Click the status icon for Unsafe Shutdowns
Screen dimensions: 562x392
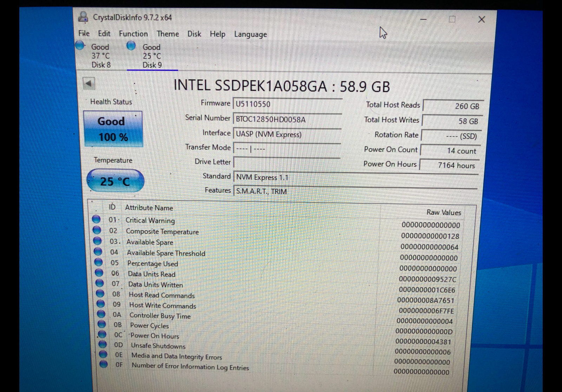(x=103, y=344)
